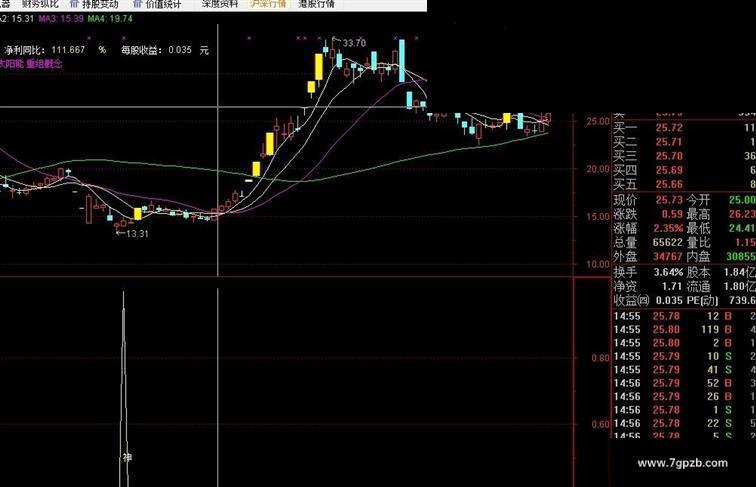Click the 总量 value 65622
Viewport: 756px width, 487px height.
click(668, 242)
